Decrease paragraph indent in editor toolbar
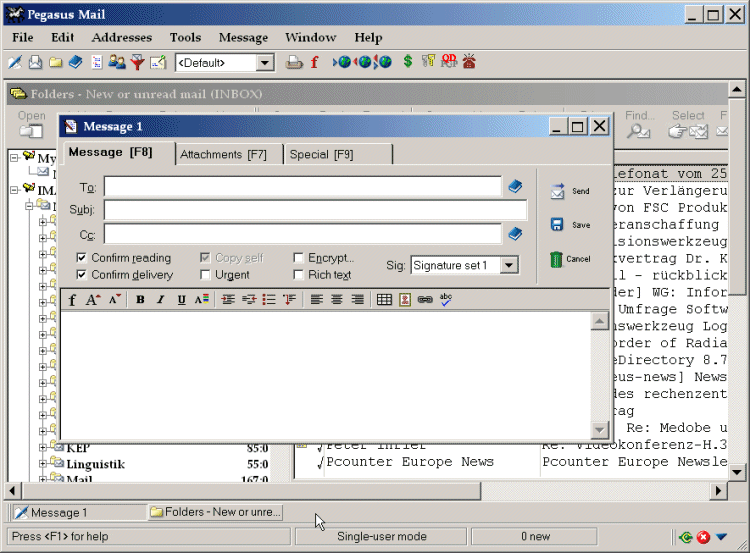Image resolution: width=750 pixels, height=553 pixels. [x=249, y=300]
